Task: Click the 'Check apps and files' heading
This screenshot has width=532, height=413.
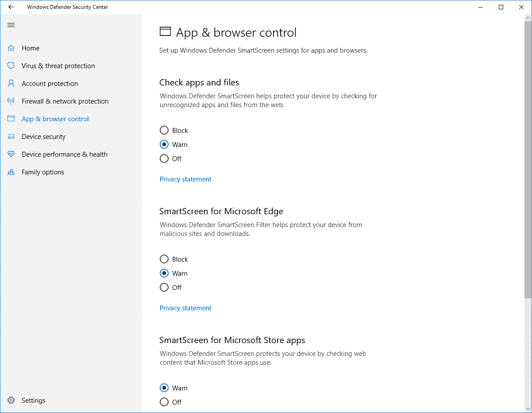Action: coord(199,82)
